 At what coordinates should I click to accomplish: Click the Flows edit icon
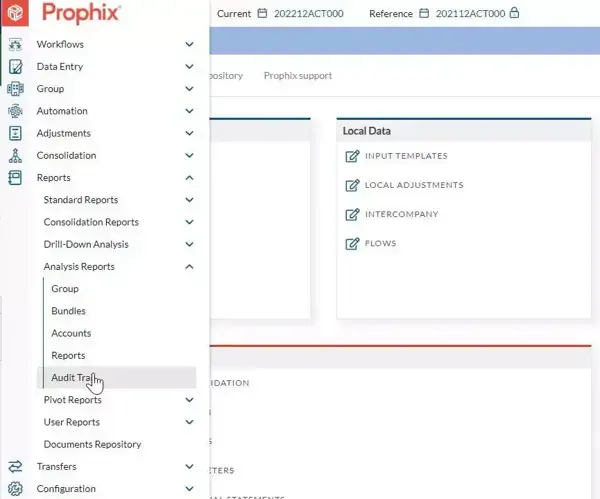pyautogui.click(x=352, y=243)
